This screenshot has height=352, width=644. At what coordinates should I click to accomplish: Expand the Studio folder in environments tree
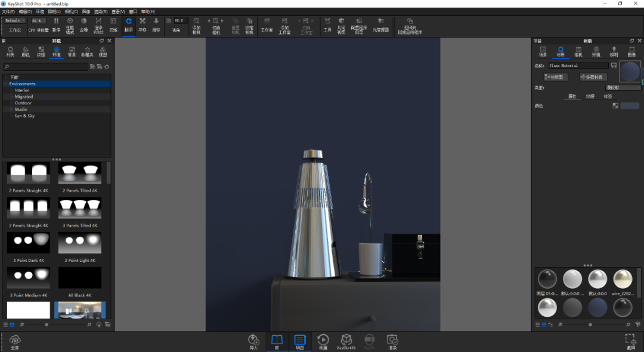tap(11, 109)
